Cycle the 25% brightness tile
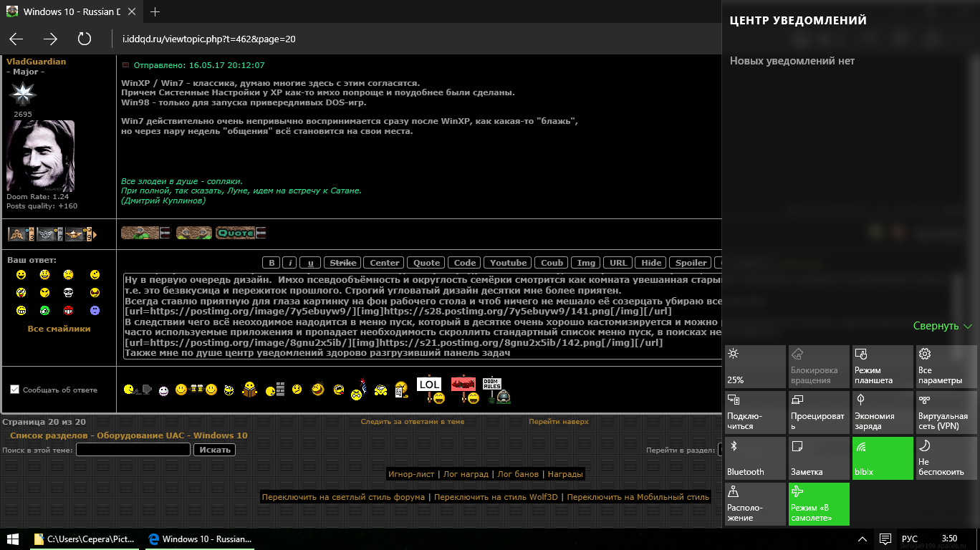The image size is (980, 550). 755,366
